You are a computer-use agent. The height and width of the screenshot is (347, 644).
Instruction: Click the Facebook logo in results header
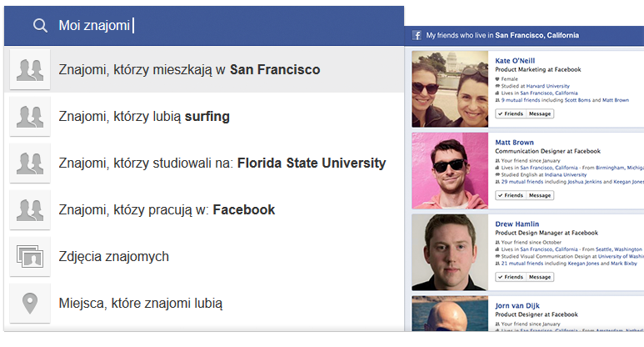[417, 35]
